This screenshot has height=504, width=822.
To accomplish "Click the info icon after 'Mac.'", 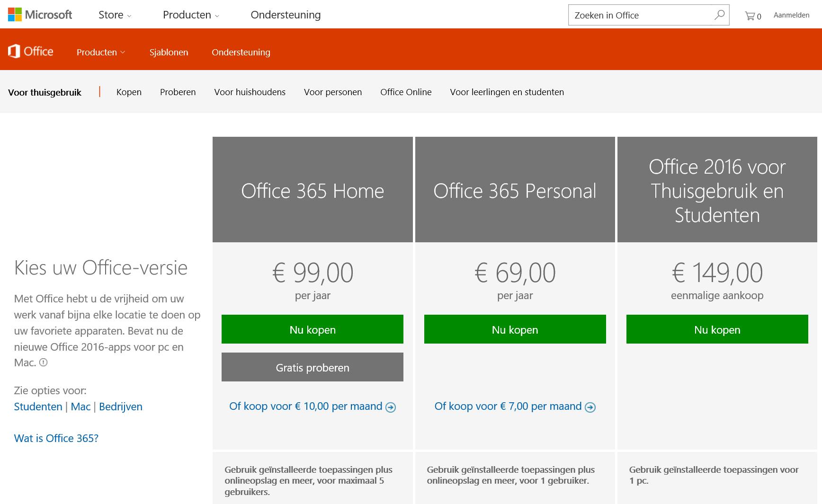I will pos(43,363).
